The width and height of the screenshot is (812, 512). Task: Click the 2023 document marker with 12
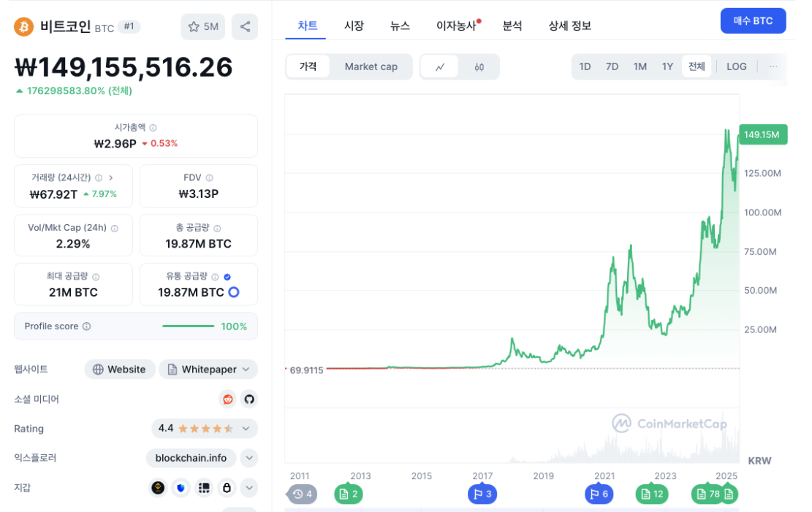(x=652, y=494)
